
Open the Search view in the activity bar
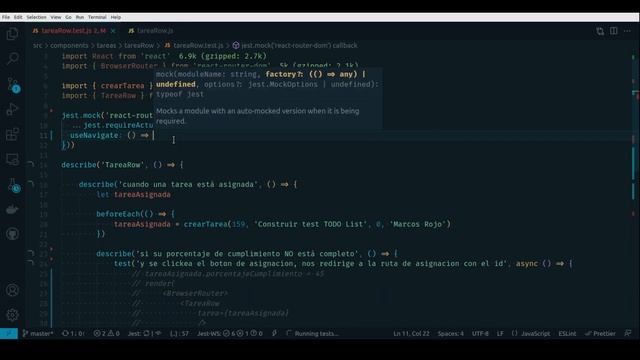[12, 59]
